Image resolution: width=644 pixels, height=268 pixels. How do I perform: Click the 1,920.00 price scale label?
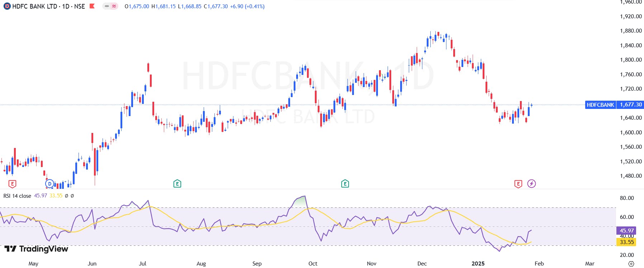[631, 16]
